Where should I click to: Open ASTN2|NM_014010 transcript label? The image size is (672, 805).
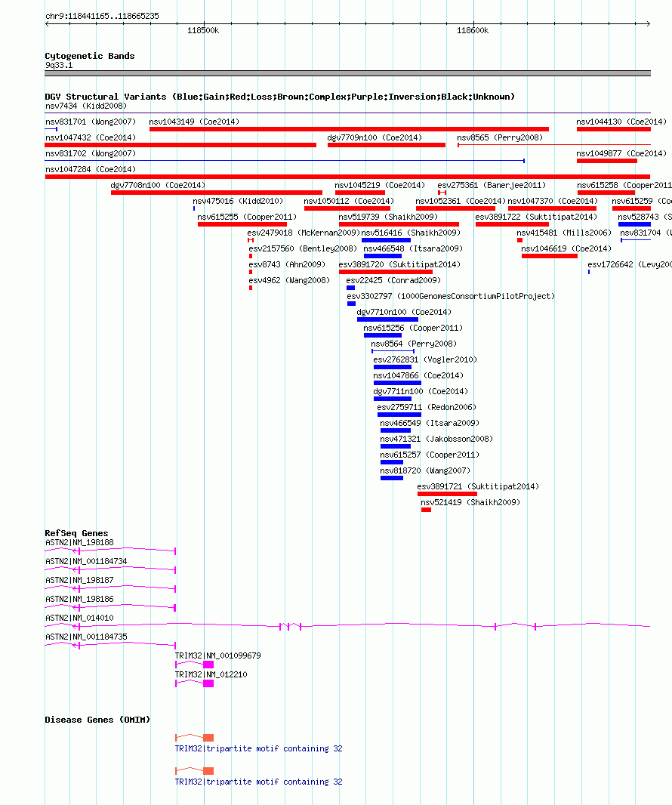point(79,618)
